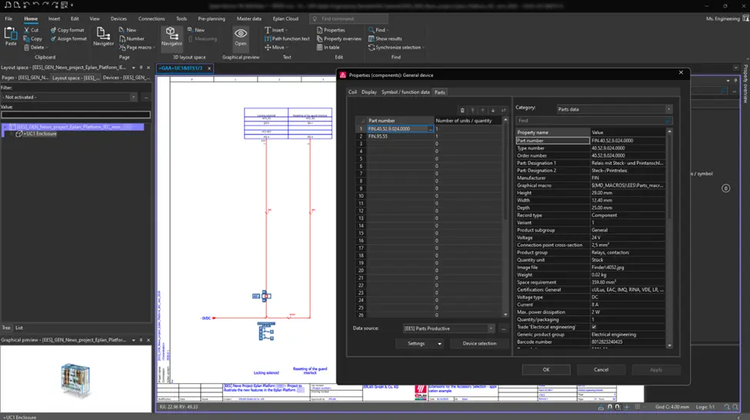Click the move-down arrow above parts table

tap(492, 110)
